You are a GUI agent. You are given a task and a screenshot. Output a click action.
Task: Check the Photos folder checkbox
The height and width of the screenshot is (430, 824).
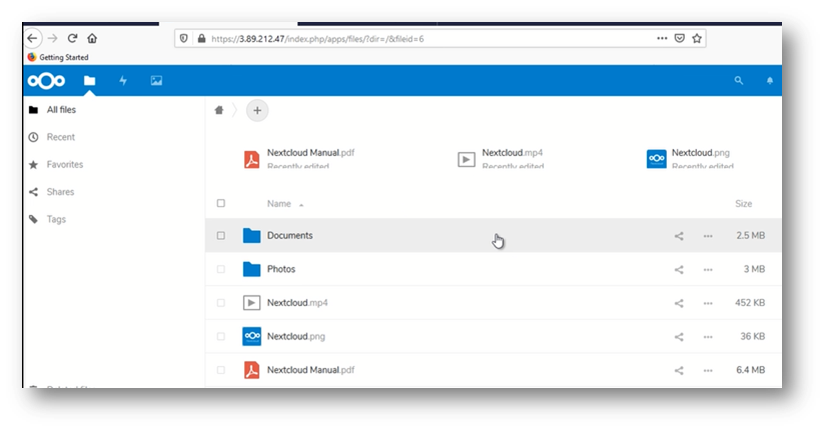coord(221,269)
